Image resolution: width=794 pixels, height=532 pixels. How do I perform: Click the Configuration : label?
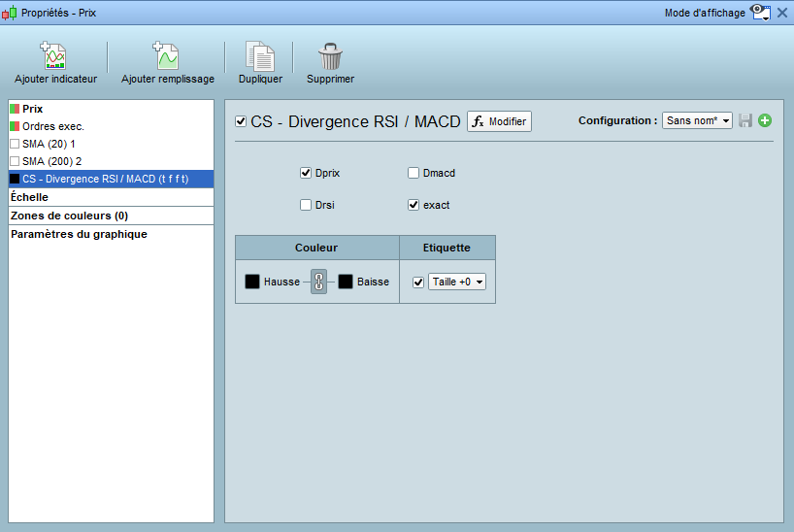click(617, 120)
